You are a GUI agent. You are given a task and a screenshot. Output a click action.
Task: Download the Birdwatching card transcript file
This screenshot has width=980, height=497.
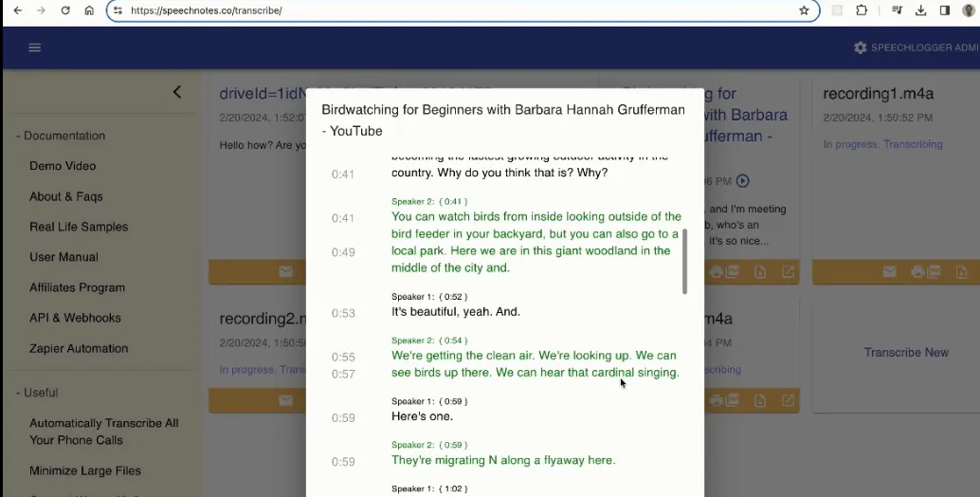(x=759, y=272)
